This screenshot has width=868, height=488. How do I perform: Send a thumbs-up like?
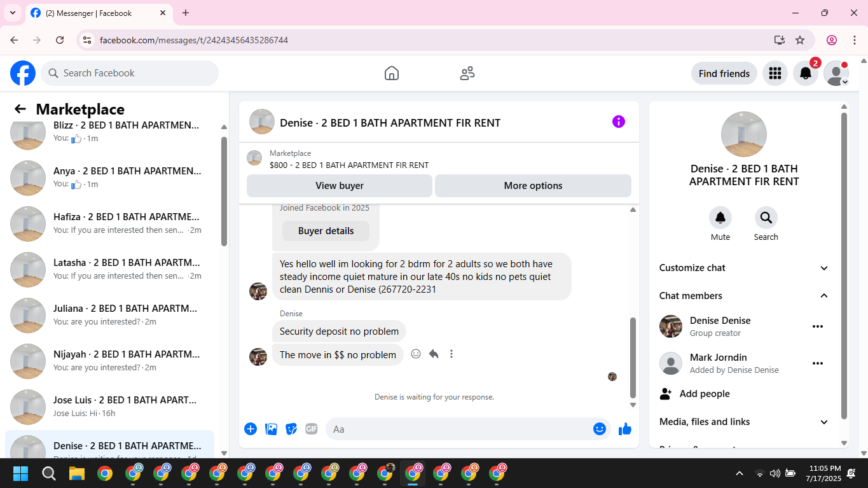click(625, 429)
